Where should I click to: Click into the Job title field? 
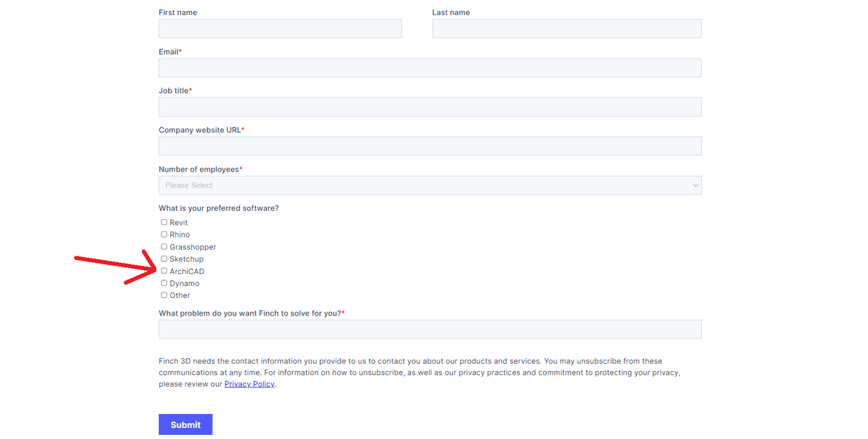430,107
